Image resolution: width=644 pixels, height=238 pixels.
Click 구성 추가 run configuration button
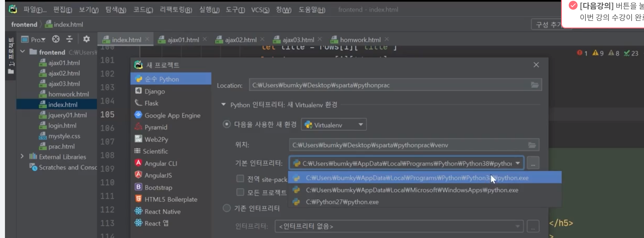point(547,25)
